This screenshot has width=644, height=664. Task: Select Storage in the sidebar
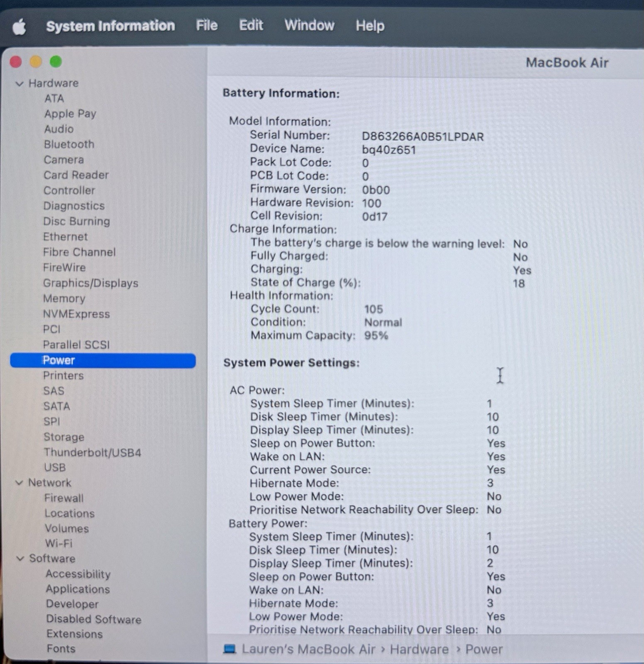[64, 437]
